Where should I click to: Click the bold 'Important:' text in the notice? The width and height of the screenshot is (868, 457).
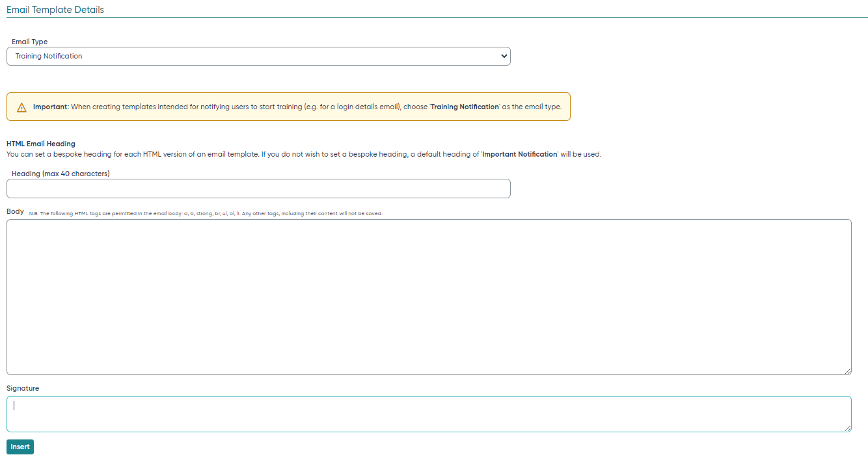[51, 107]
